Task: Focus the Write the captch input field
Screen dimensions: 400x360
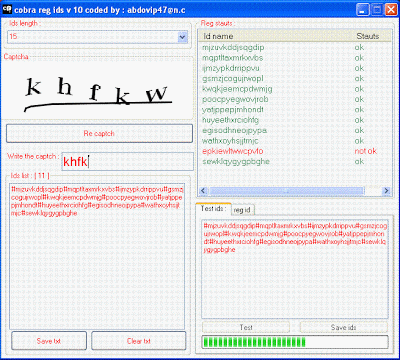Action: click(128, 162)
